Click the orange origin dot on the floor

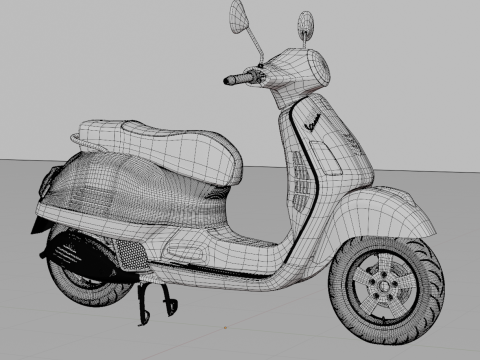pyautogui.click(x=225, y=328)
